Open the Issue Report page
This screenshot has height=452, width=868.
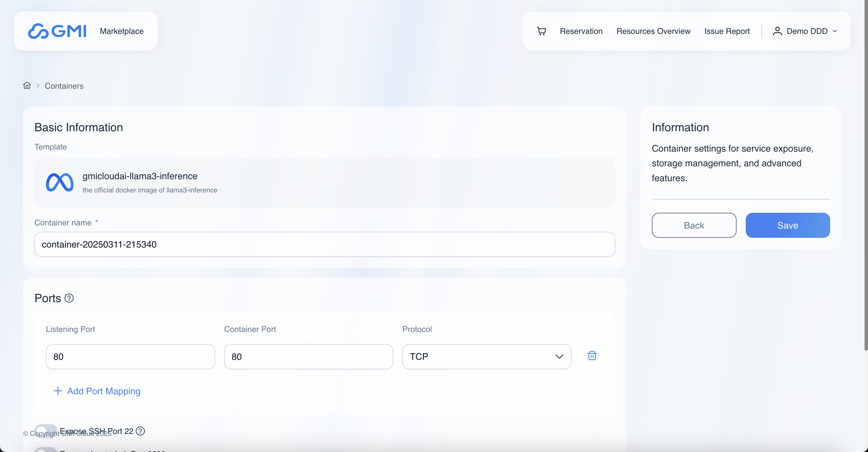click(x=727, y=31)
